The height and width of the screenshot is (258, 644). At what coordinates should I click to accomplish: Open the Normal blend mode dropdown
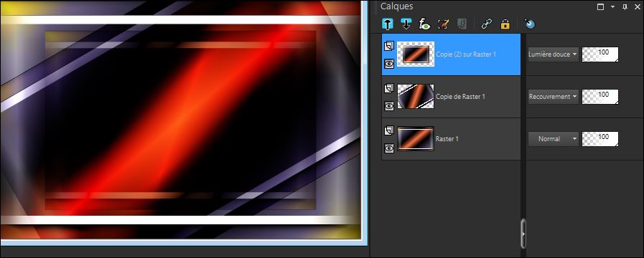[553, 138]
